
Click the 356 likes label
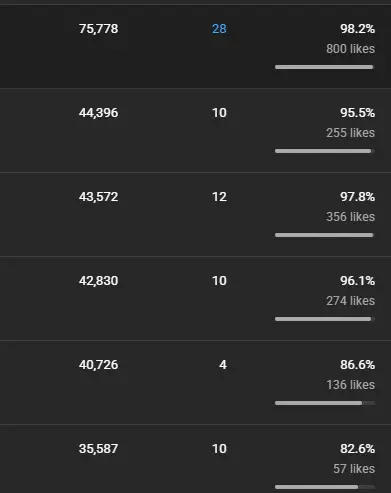(350, 217)
